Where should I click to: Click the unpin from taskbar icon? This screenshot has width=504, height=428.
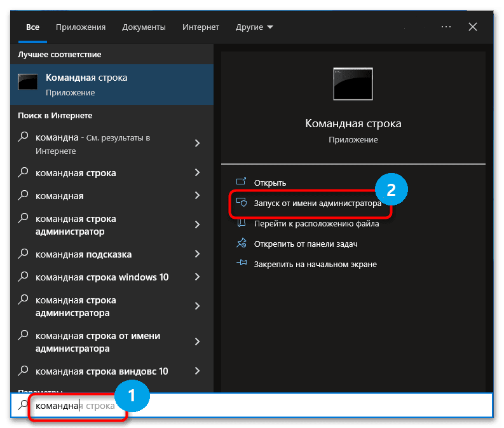[x=241, y=244]
